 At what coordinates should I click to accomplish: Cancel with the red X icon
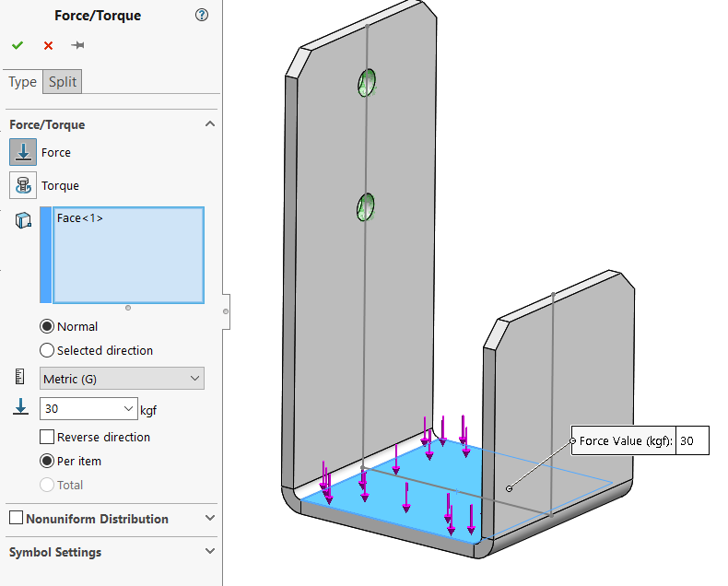(48, 45)
